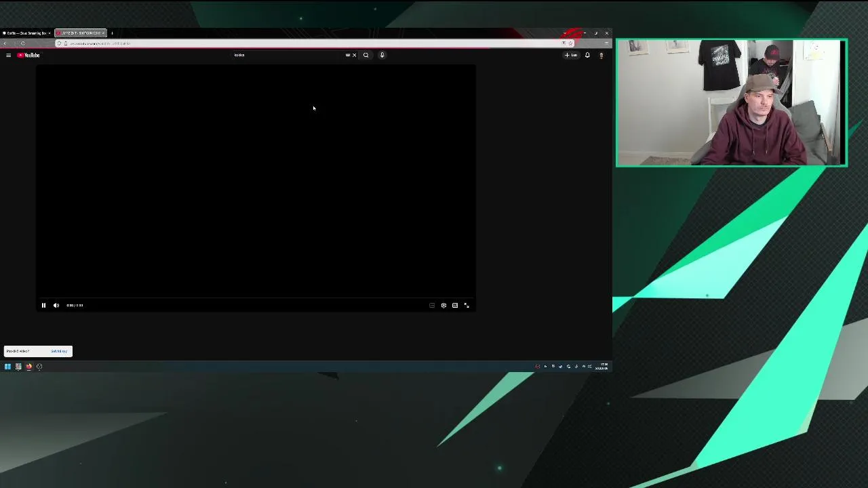Go to the YouTube home logo
Screen dimensions: 868x488
pyautogui.click(x=28, y=55)
